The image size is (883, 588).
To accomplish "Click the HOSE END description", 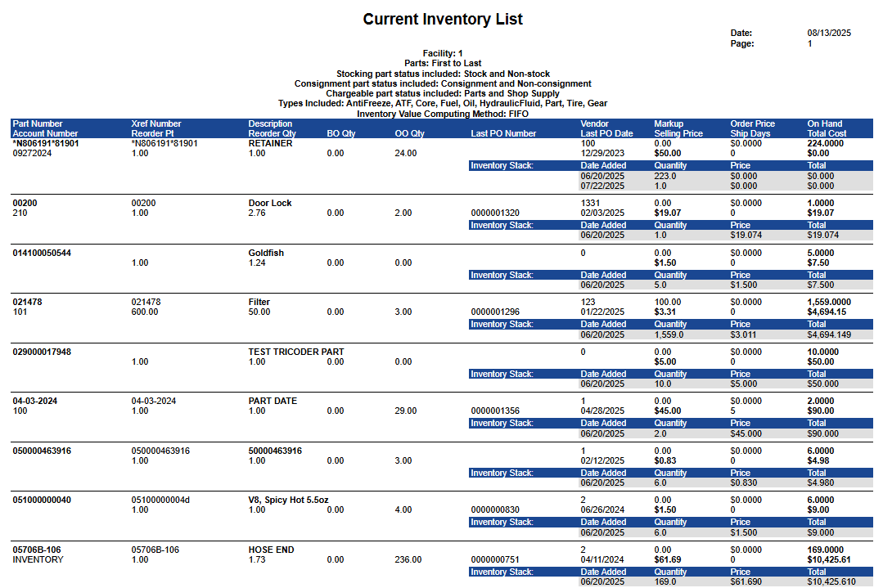I will tap(272, 550).
